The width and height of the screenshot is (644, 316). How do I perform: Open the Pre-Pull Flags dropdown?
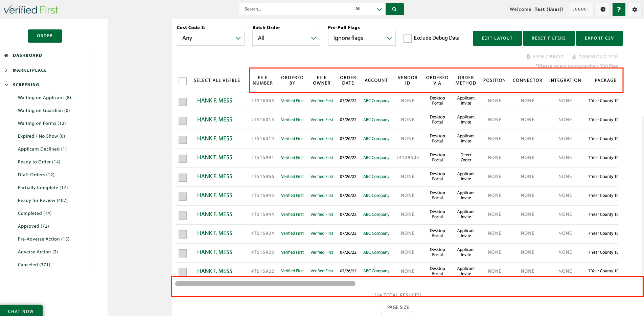pyautogui.click(x=362, y=38)
